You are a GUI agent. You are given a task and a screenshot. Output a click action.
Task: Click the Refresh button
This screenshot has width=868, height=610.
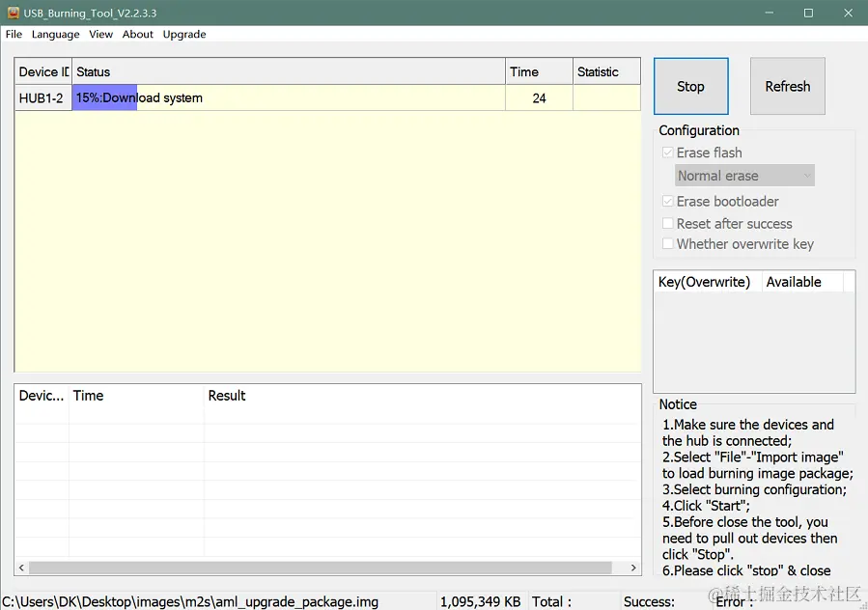click(788, 86)
